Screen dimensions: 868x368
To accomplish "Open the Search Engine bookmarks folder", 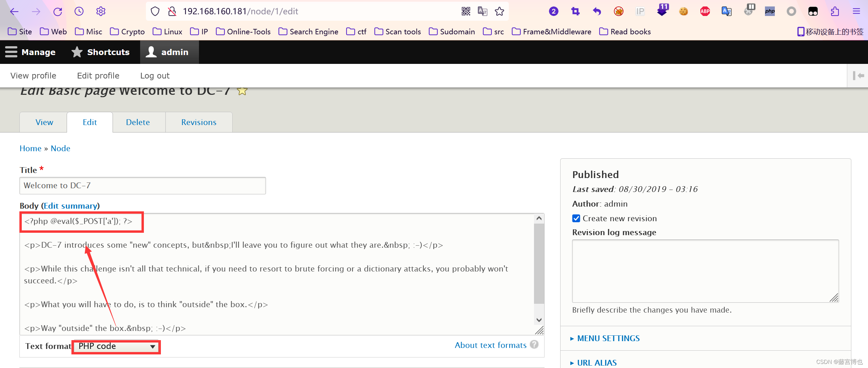I will point(308,32).
